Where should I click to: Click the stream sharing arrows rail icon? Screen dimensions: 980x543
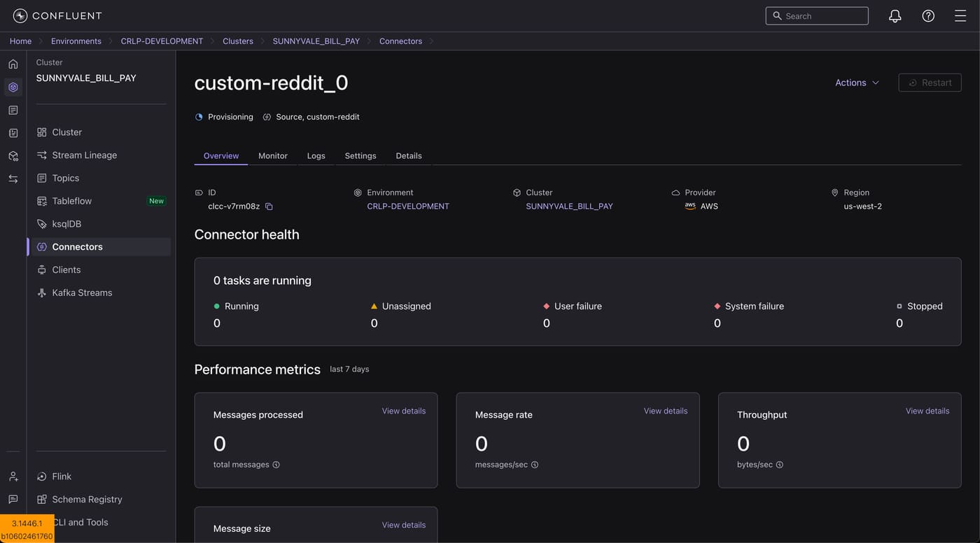click(13, 179)
